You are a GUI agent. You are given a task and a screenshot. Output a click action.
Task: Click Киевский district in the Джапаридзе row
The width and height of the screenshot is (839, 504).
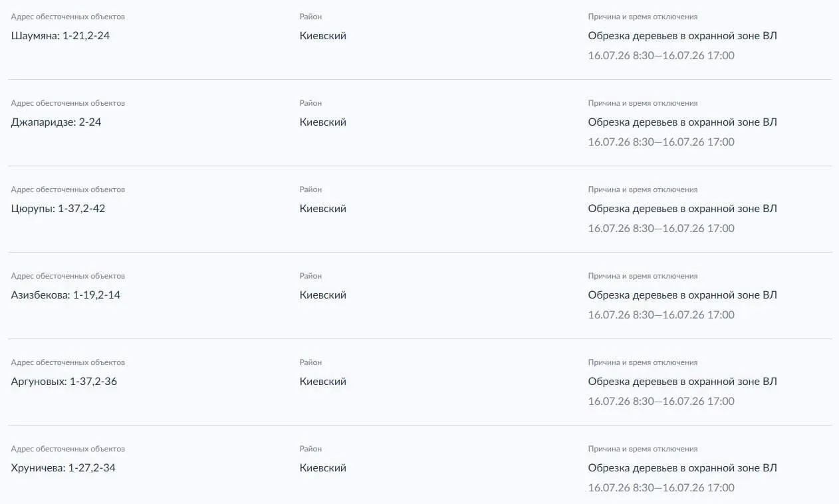(x=323, y=122)
